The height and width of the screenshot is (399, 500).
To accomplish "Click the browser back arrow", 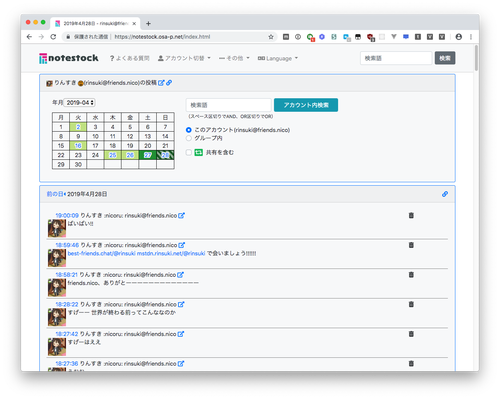I will coord(29,37).
